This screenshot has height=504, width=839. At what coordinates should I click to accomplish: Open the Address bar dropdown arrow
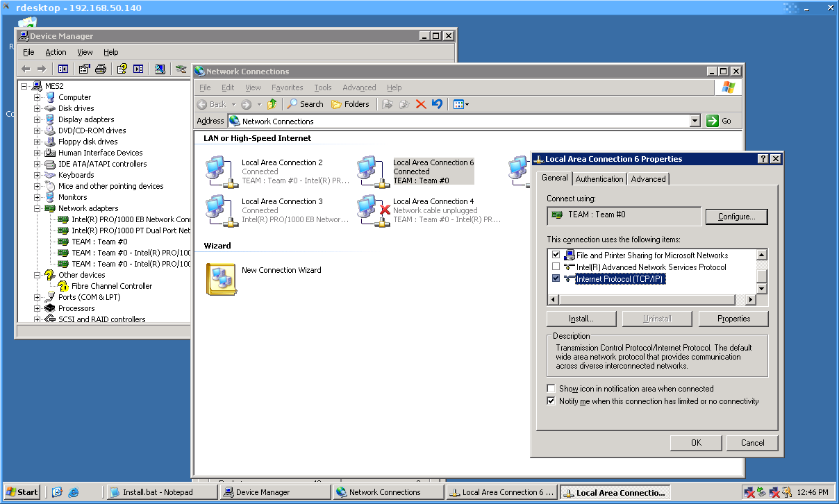(695, 121)
